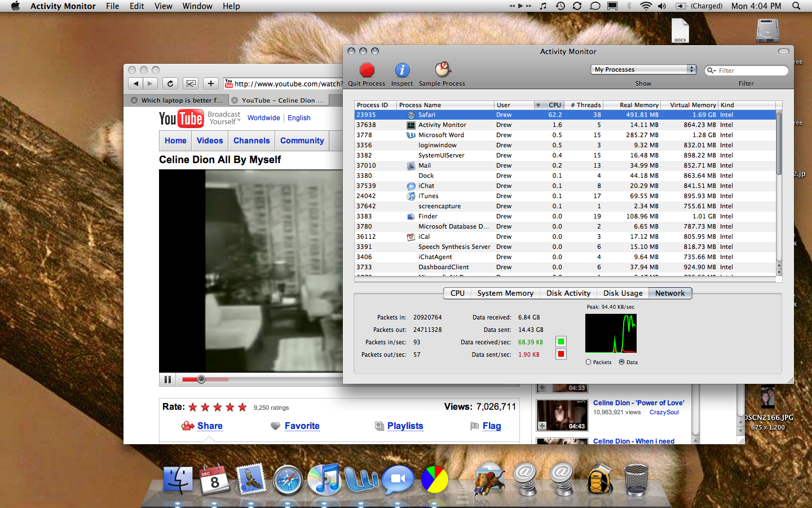Open the Spotlight search in menu bar
Image resolution: width=812 pixels, height=508 pixels.
pos(796,6)
